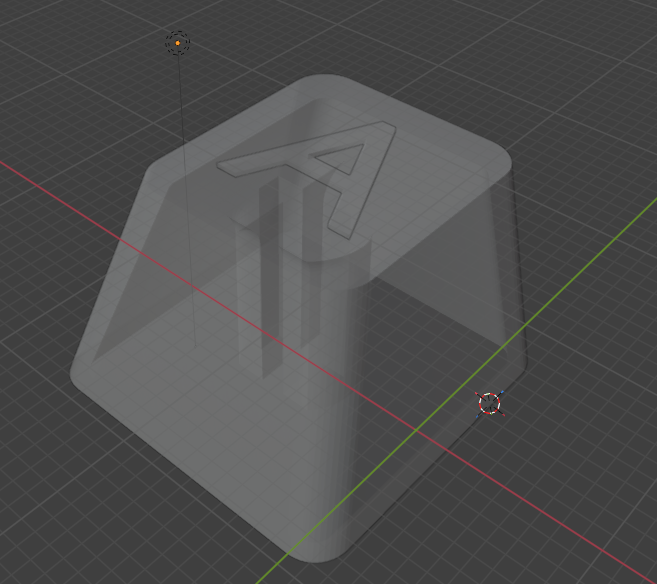Select the keycap mesh with letter A
Viewport: 657px width, 584px height.
(x=298, y=318)
